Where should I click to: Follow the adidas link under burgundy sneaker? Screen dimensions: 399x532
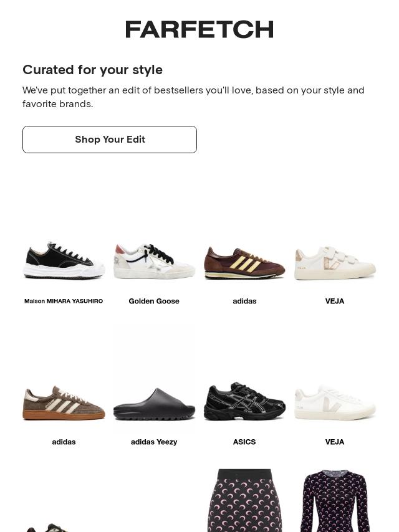[x=244, y=301]
